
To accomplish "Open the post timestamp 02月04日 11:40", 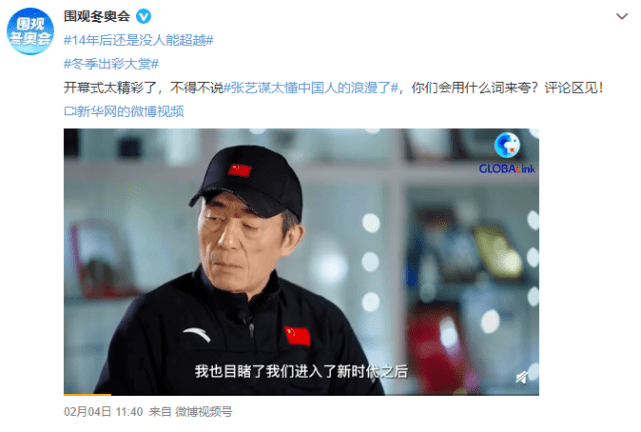I will click(x=103, y=412).
